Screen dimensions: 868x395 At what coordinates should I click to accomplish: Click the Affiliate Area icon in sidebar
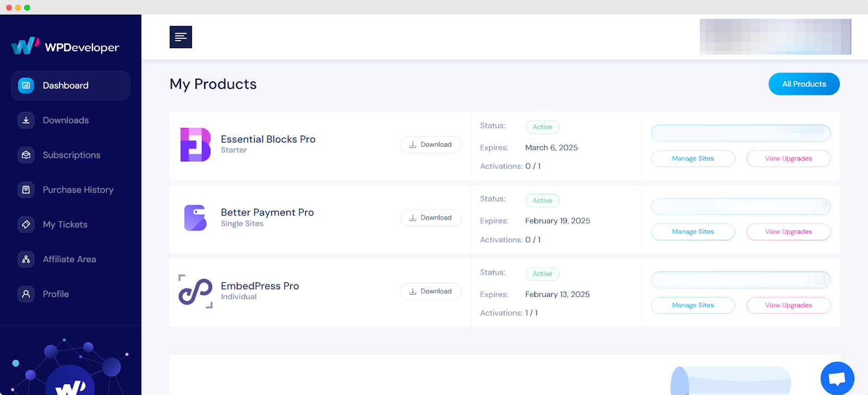25,259
